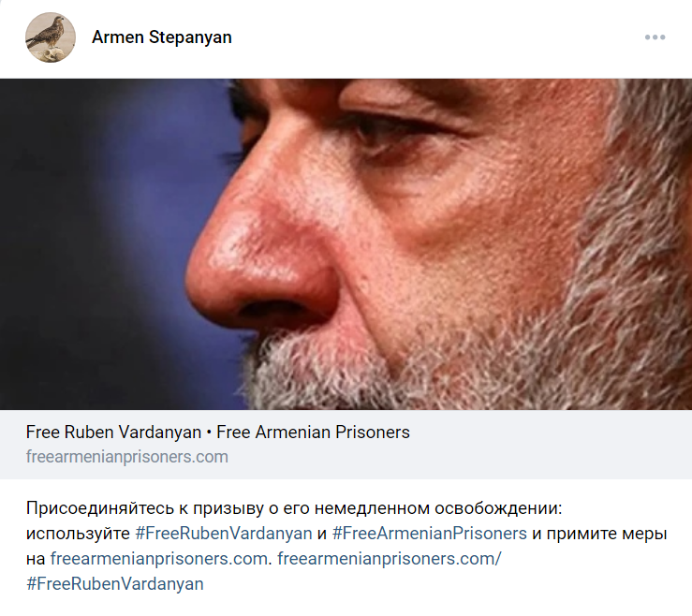Click the words 'и примите меры' in post

click(599, 534)
